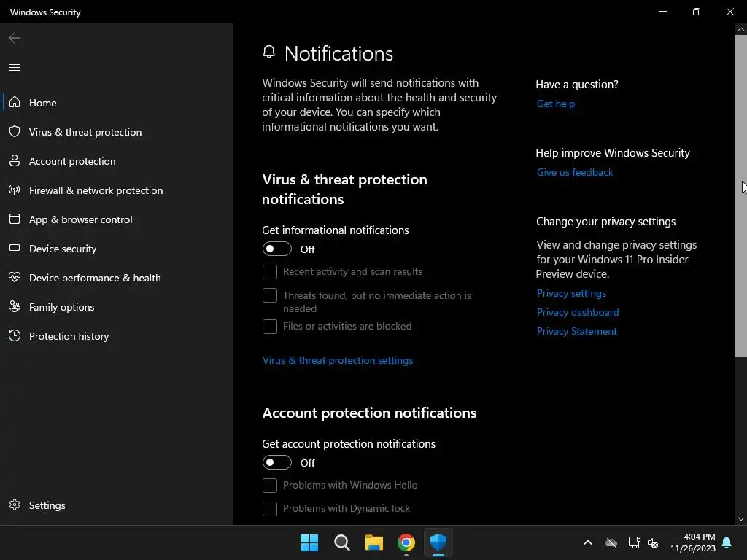Check Problems with Windows Hello
The width and height of the screenshot is (747, 560).
click(270, 485)
